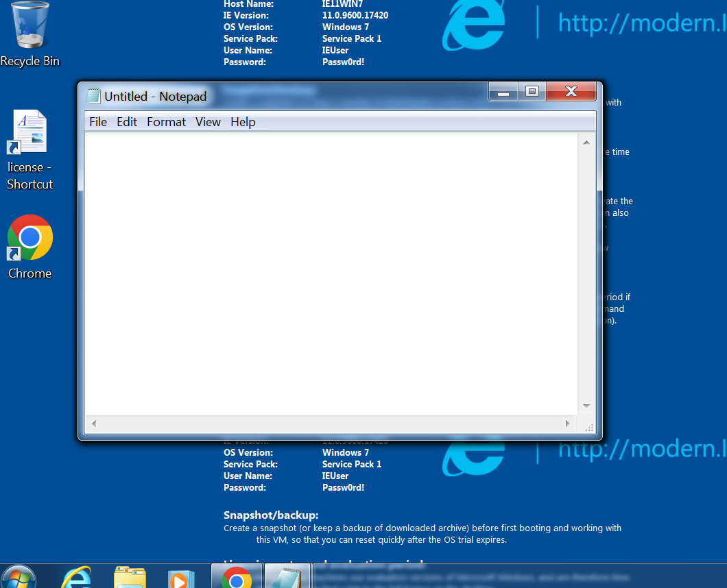This screenshot has height=588, width=727.
Task: Click the 'Untitled - Notepad' title text
Action: coord(155,97)
